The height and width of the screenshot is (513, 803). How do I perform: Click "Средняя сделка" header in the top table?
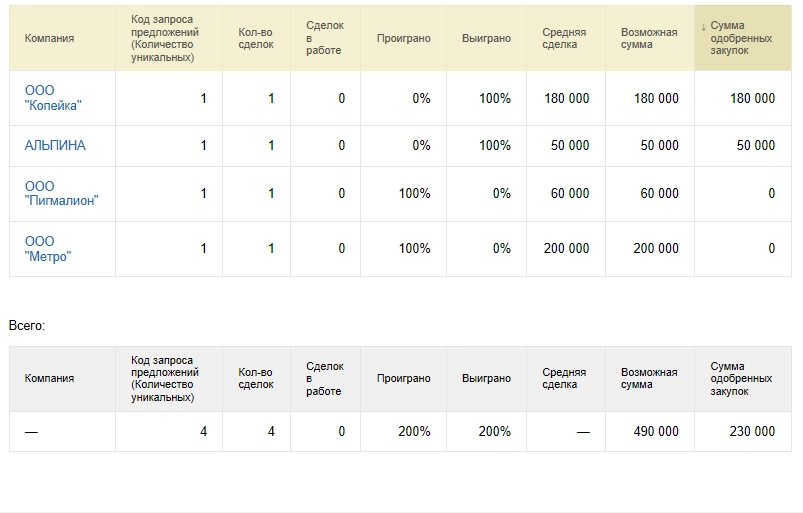(564, 38)
